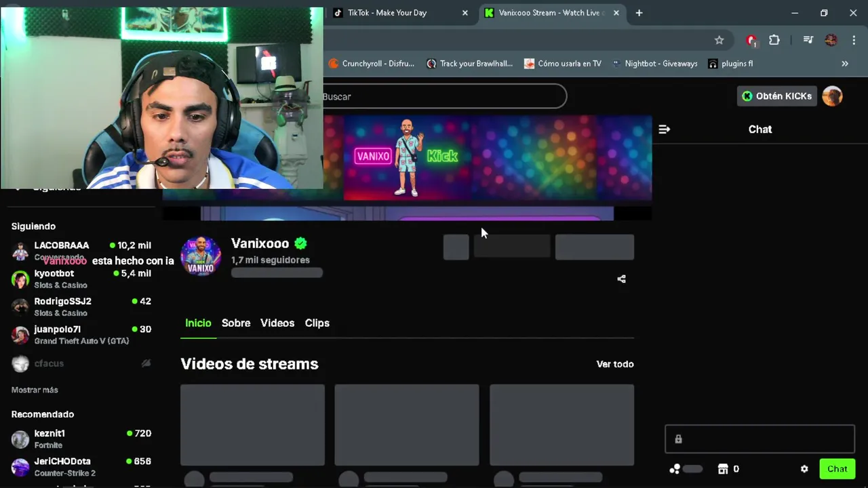Open Crunchyroll bookmark
This screenshot has height=488, width=868.
372,64
